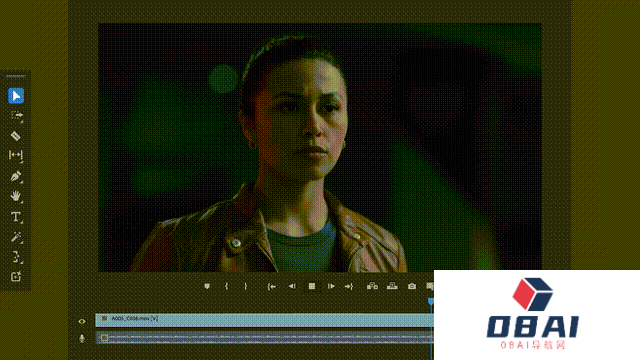640x360 pixels.
Task: Click the blue timeline playhead marker
Action: [431, 302]
